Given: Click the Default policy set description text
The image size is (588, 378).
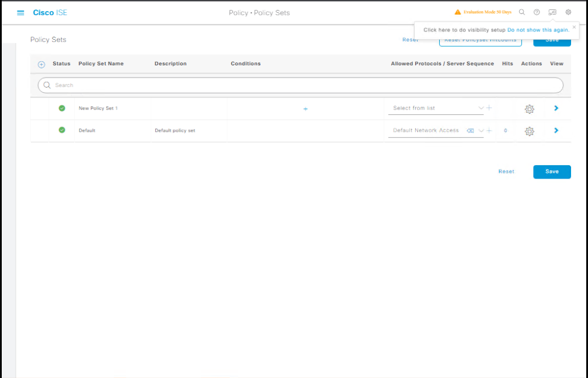Looking at the screenshot, I should coord(175,130).
